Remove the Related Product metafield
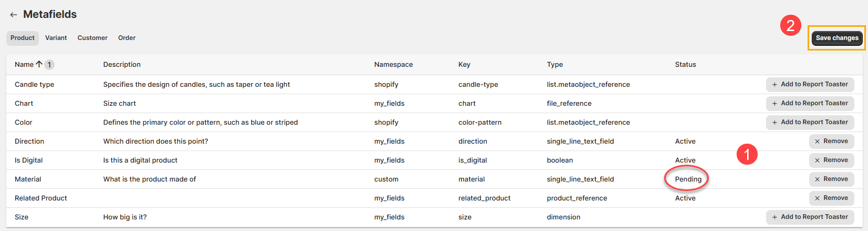 831,198
